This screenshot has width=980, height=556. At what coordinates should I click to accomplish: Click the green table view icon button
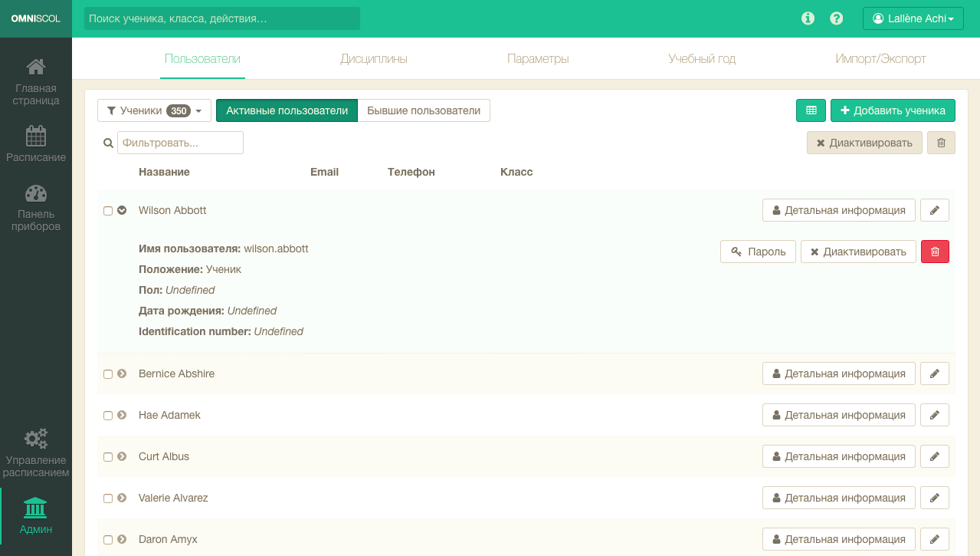811,110
